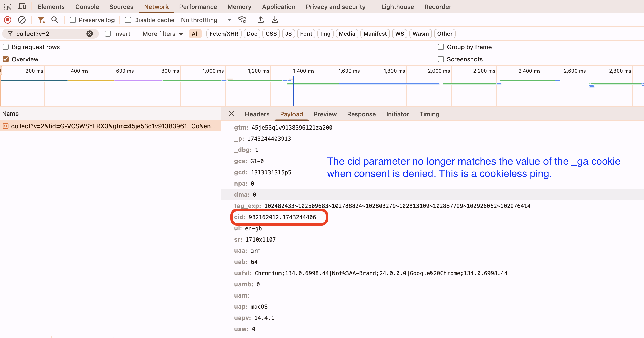Screen dimensions: 644x338
Task: Open the Sources tab
Action: pyautogui.click(x=121, y=7)
